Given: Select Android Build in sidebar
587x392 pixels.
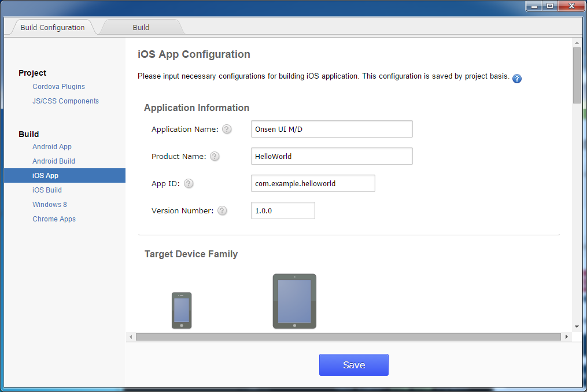Looking at the screenshot, I should 54,161.
